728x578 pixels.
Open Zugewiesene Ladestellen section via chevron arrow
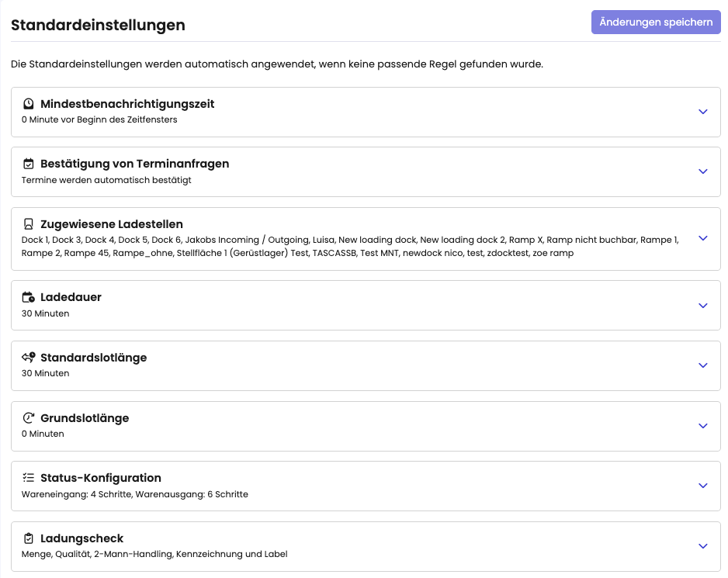click(x=702, y=238)
